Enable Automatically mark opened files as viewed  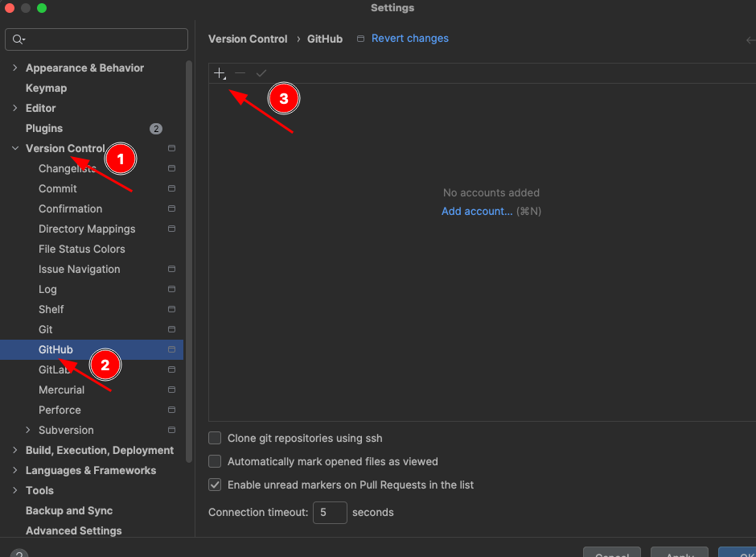pyautogui.click(x=215, y=461)
